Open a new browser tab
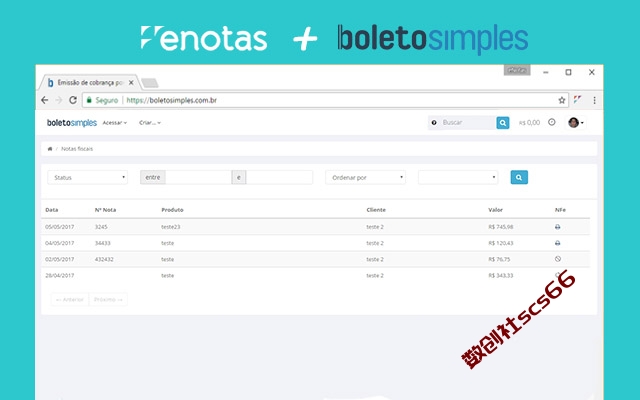 [150, 83]
